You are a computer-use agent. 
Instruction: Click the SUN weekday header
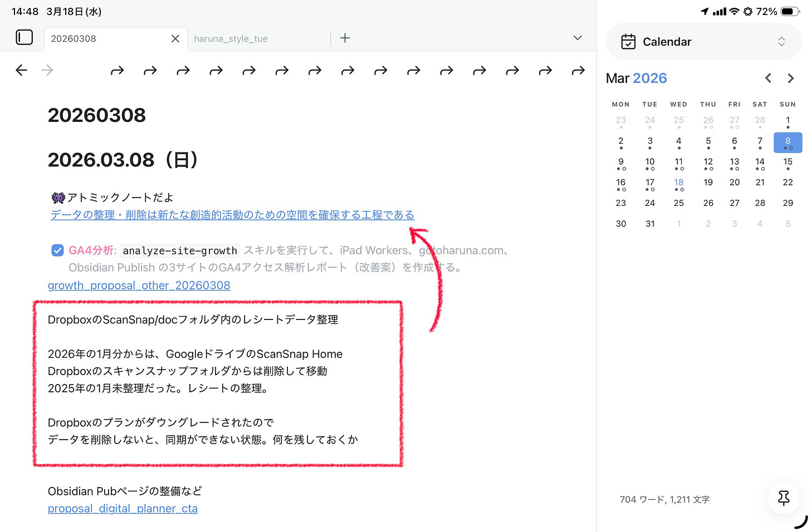[x=788, y=104]
